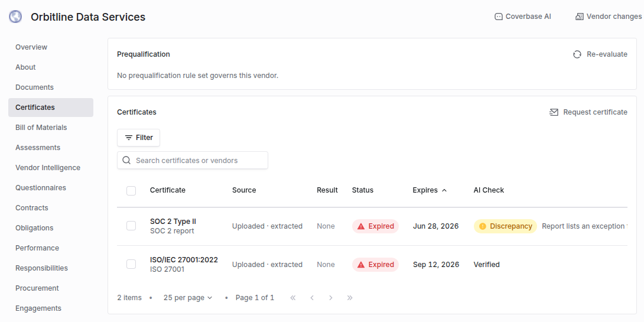Click the SOC 2 report subtitle
The height and width of the screenshot is (322, 644).
coord(172,231)
